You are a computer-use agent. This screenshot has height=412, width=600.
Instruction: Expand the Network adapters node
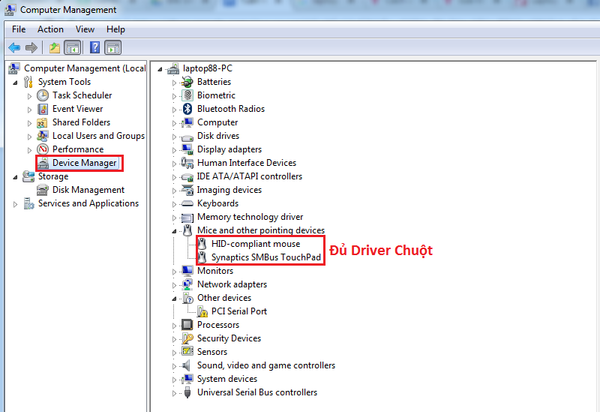tap(174, 285)
